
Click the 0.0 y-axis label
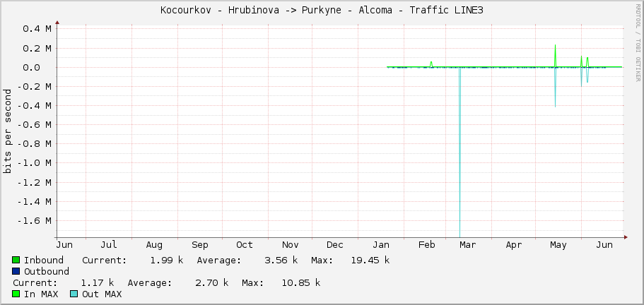(31, 67)
